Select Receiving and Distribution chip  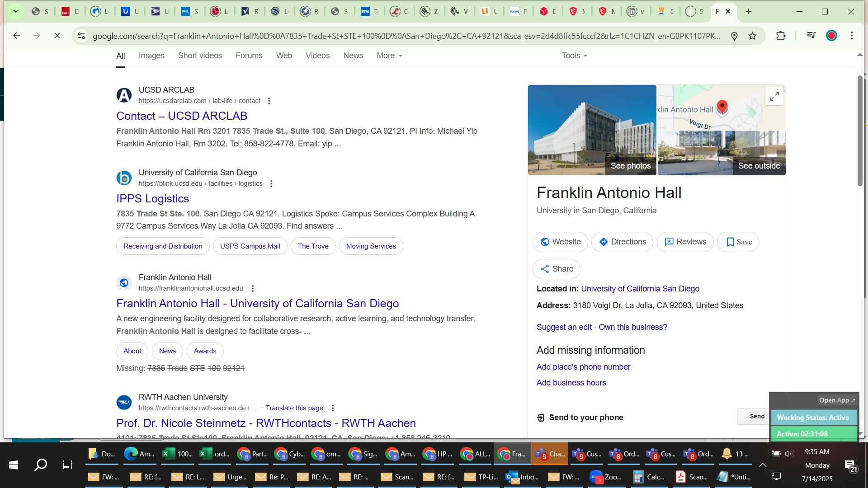coord(163,246)
